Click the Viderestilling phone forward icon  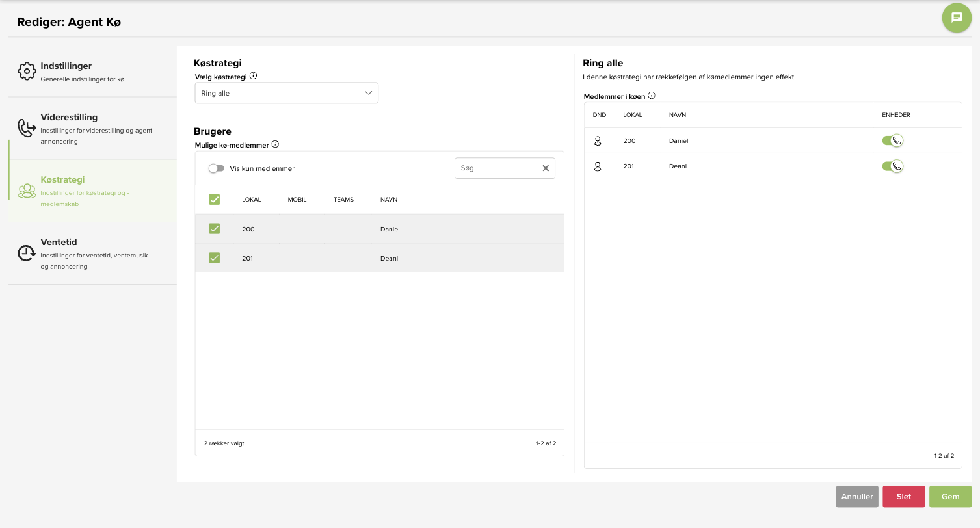click(x=27, y=128)
